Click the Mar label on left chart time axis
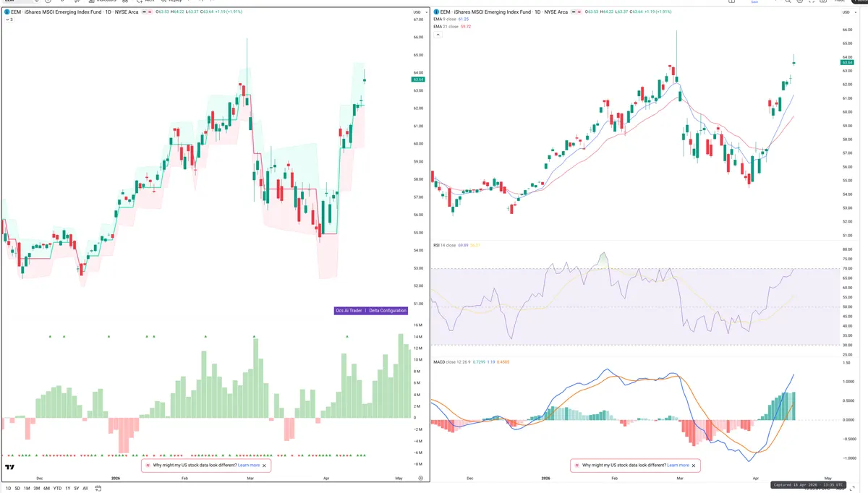The image size is (868, 493). (x=250, y=478)
